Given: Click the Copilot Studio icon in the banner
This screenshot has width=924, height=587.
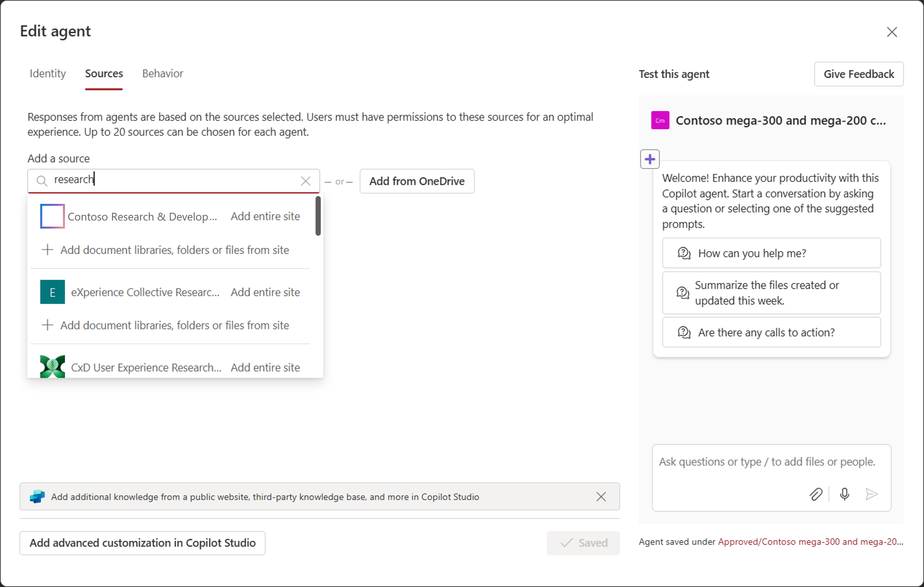Looking at the screenshot, I should (x=37, y=496).
